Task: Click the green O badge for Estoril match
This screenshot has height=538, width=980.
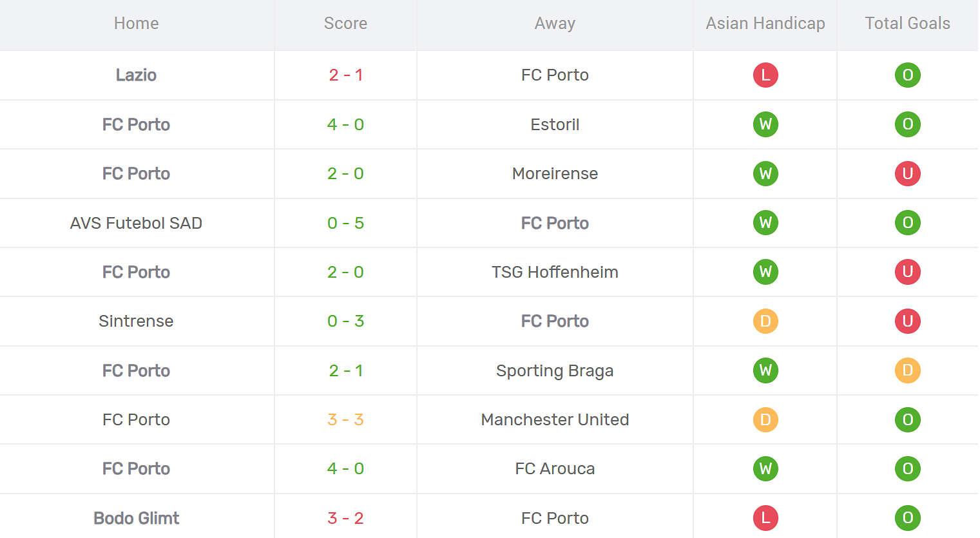Action: click(907, 124)
